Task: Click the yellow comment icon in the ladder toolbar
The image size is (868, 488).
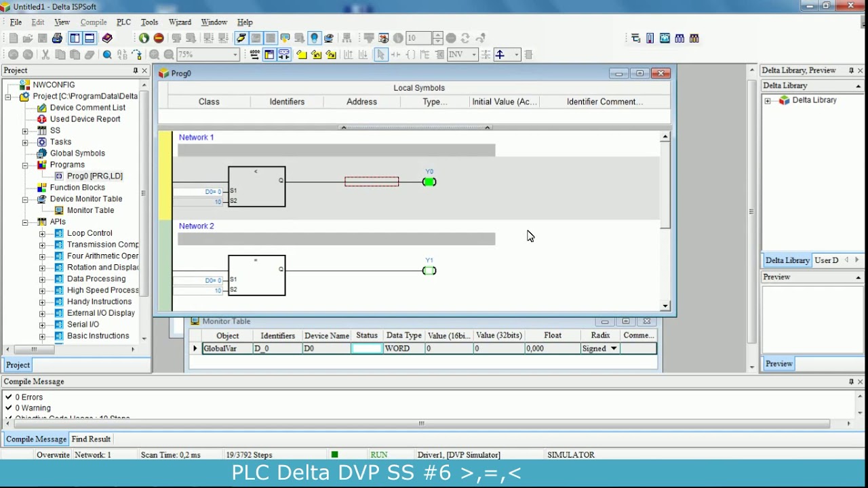Action: (x=301, y=55)
